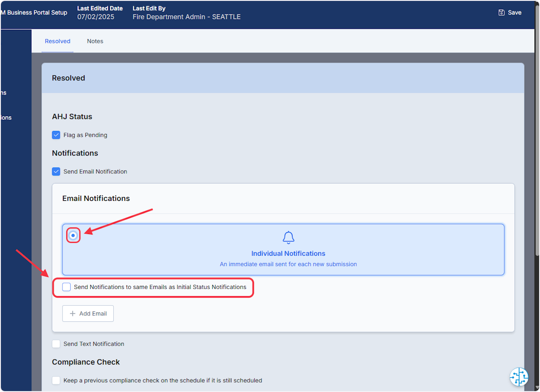Click the Save button in the header

(x=510, y=13)
